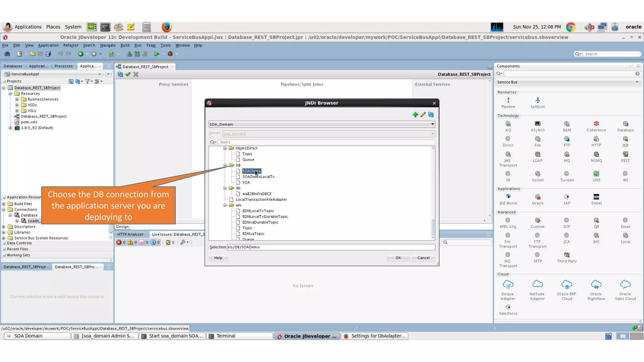Screen dimensions: 644x362
Task: Select aiaB2BInfraDBCF tree entry
Action: [x=257, y=194]
